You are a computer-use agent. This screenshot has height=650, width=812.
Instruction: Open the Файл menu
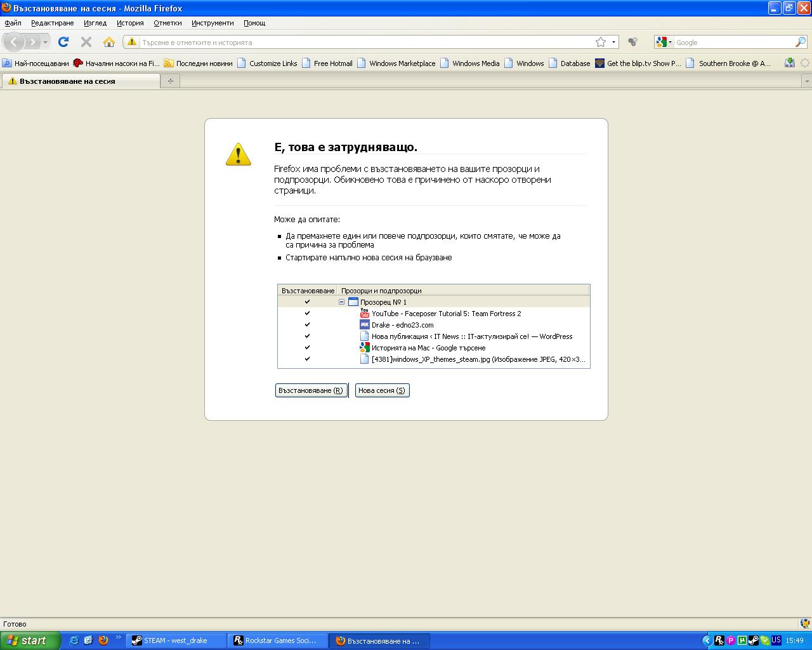point(13,23)
